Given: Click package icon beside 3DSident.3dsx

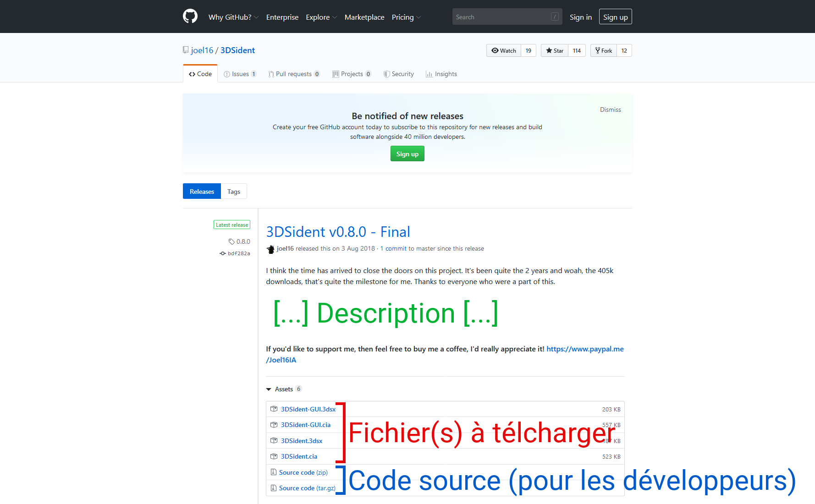Looking at the screenshot, I should (274, 440).
